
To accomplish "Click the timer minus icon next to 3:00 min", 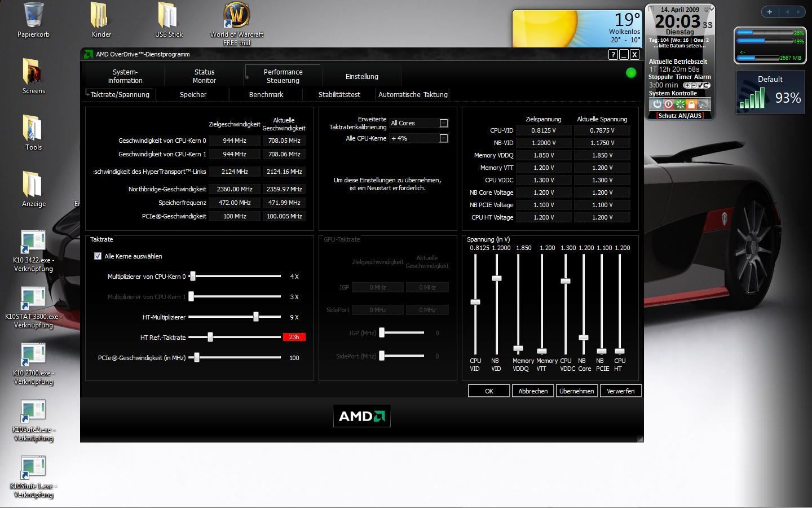I will pyautogui.click(x=694, y=85).
